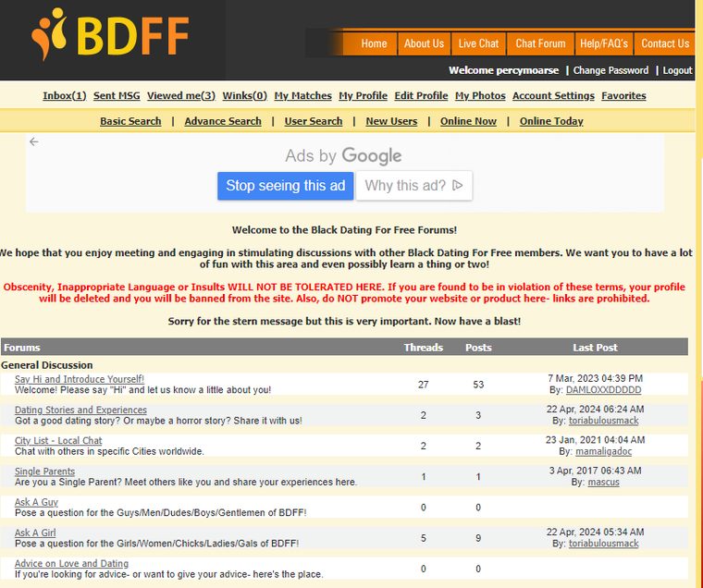View toriabulousmack in Dating Stories row
Screen dimensions: 703x588
point(603,421)
